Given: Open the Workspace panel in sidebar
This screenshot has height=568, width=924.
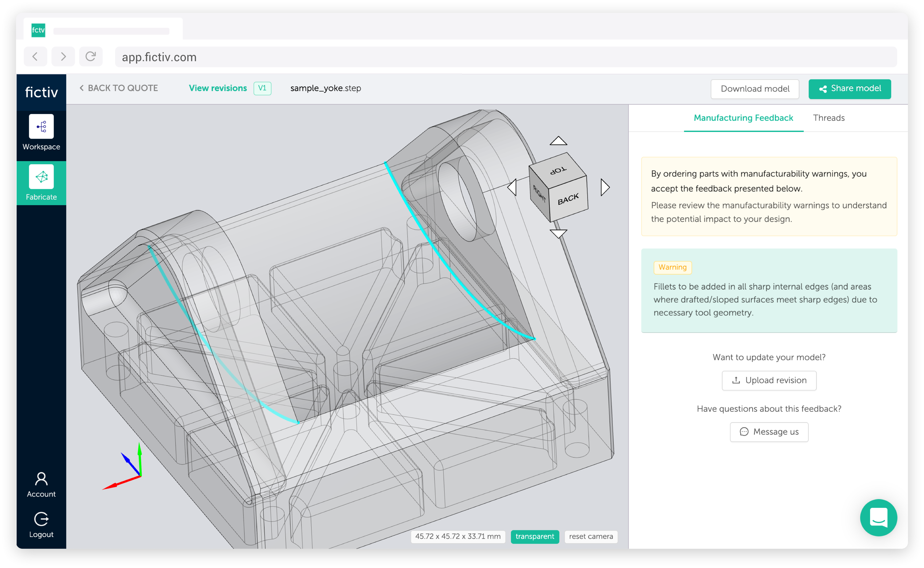Looking at the screenshot, I should tap(41, 133).
